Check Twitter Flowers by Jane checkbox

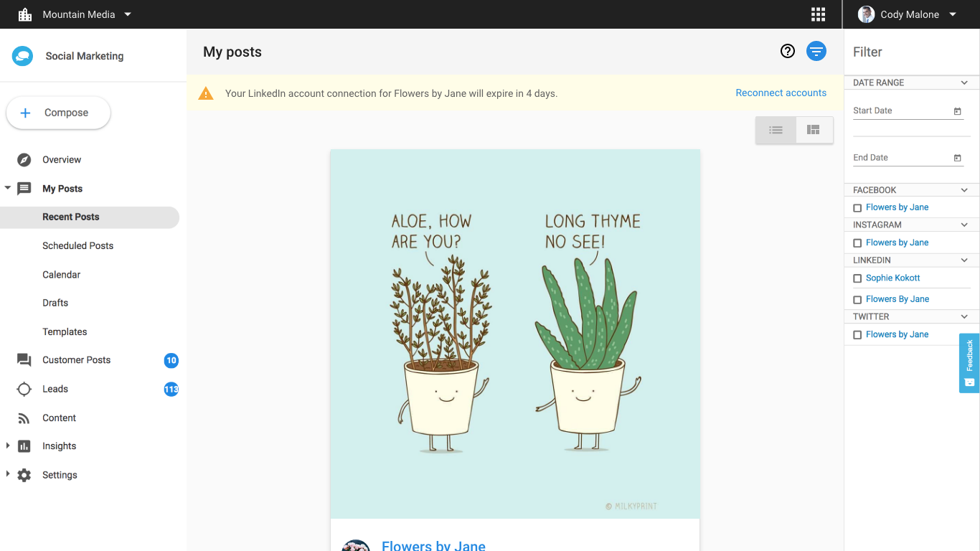click(x=857, y=335)
